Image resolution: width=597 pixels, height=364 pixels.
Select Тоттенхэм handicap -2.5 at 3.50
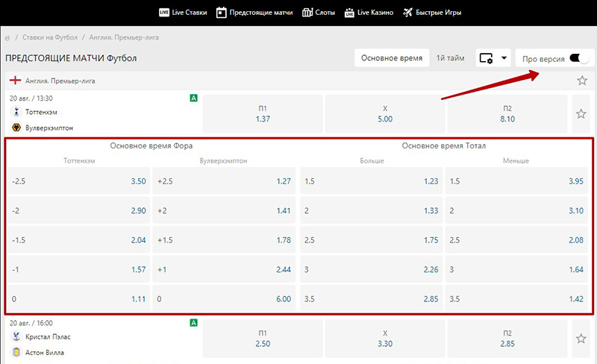click(x=79, y=181)
